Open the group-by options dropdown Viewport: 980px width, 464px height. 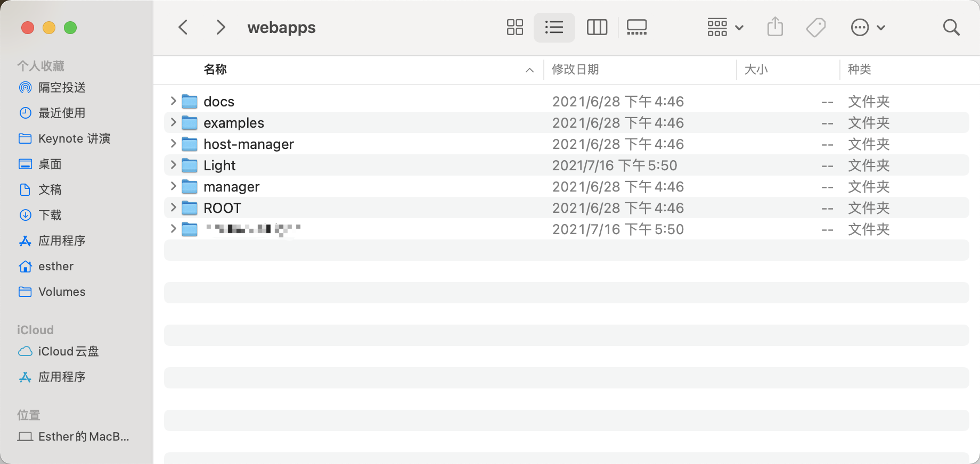[725, 27]
